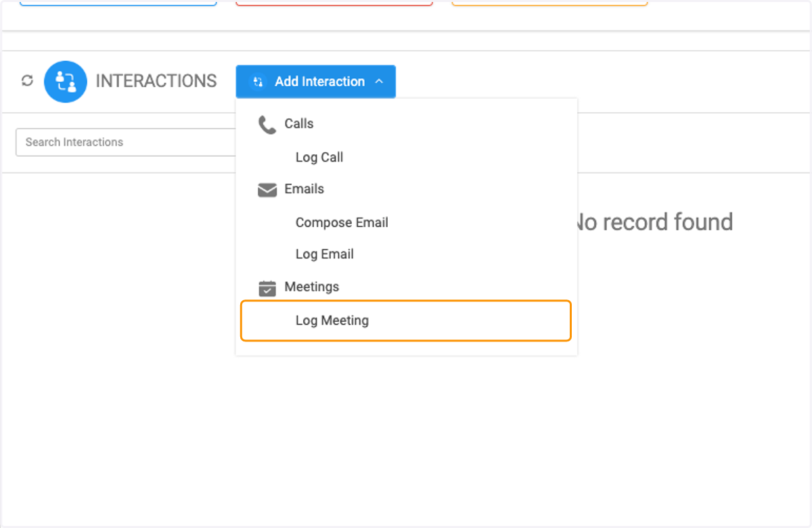Select Log Call from the menu
This screenshot has width=812, height=528.
[319, 158]
